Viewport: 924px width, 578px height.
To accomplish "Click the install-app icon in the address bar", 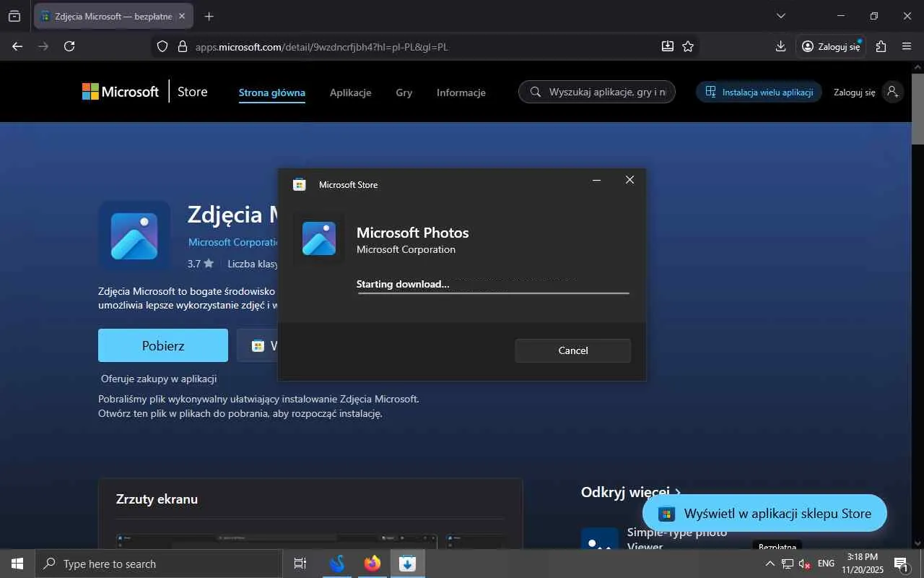I will (x=668, y=46).
